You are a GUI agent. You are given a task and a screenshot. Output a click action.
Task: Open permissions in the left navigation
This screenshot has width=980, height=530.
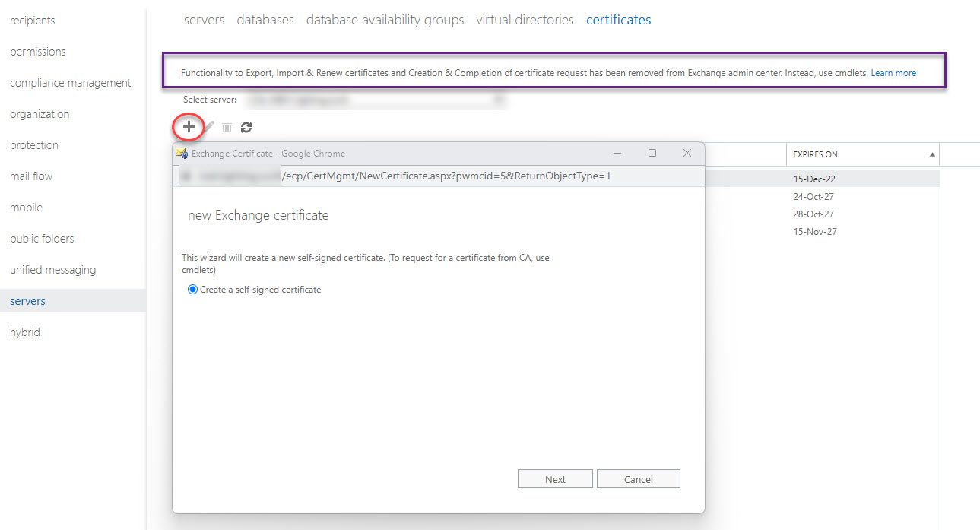38,52
